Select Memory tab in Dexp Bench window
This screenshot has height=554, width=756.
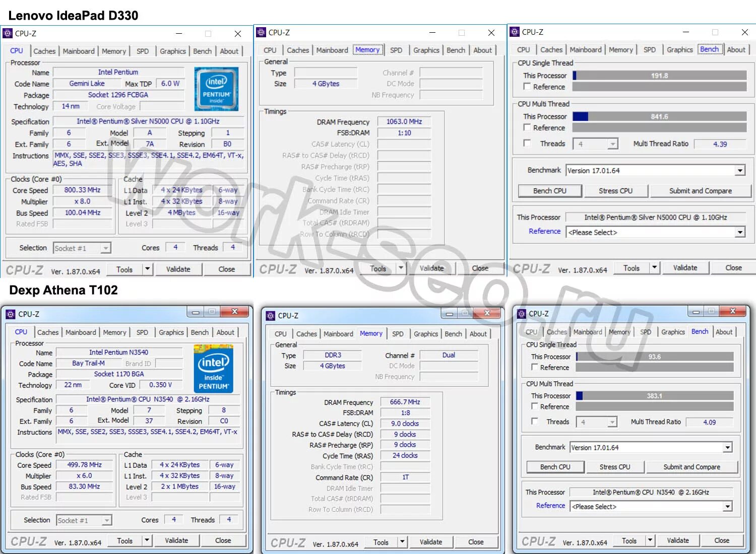[619, 332]
